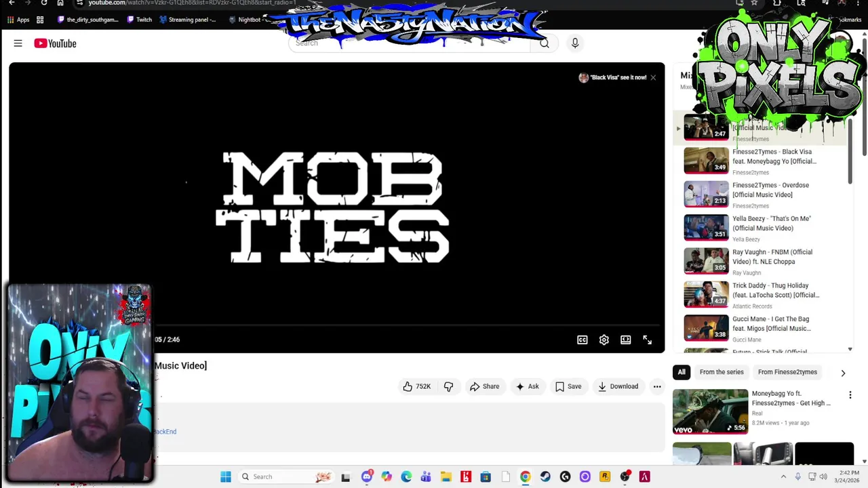Switch to theater mode in the player

click(625, 340)
